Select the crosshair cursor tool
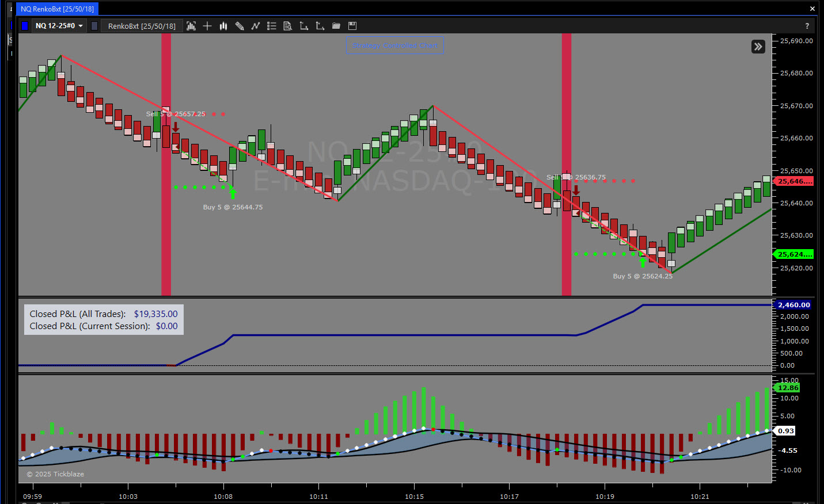Image resolution: width=824 pixels, height=504 pixels. point(207,26)
